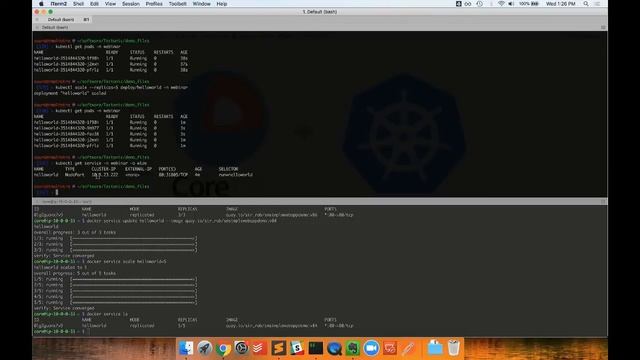Click the Wi-Fi status icon

(501, 4)
